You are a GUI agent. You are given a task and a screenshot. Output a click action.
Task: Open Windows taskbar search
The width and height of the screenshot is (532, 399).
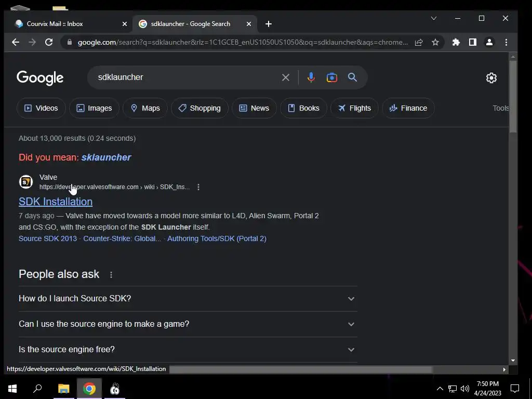tap(37, 389)
